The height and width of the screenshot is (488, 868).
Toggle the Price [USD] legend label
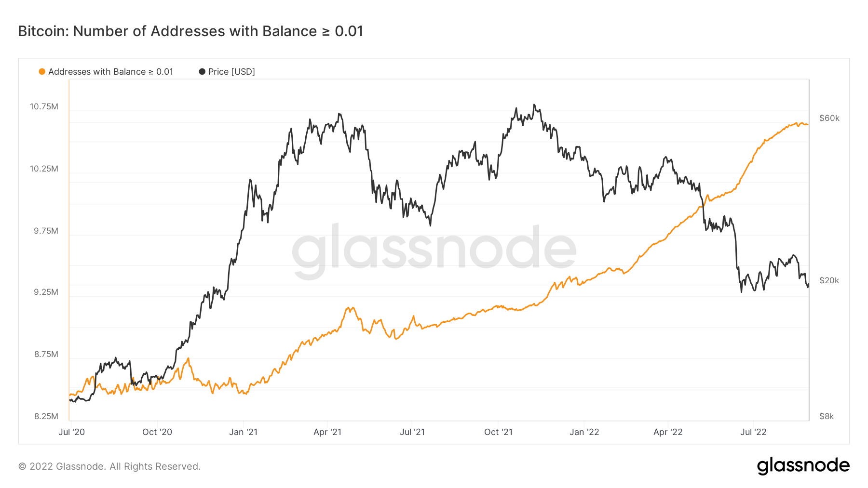(231, 72)
